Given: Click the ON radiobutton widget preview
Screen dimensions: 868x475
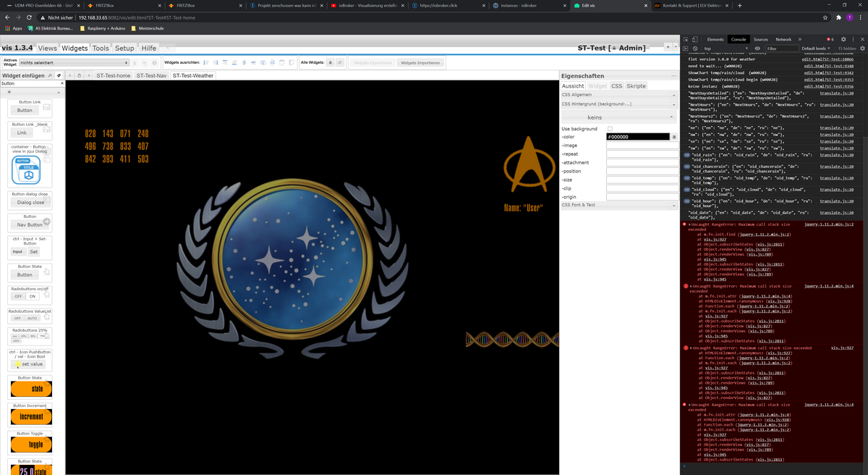Looking at the screenshot, I should pyautogui.click(x=32, y=296).
